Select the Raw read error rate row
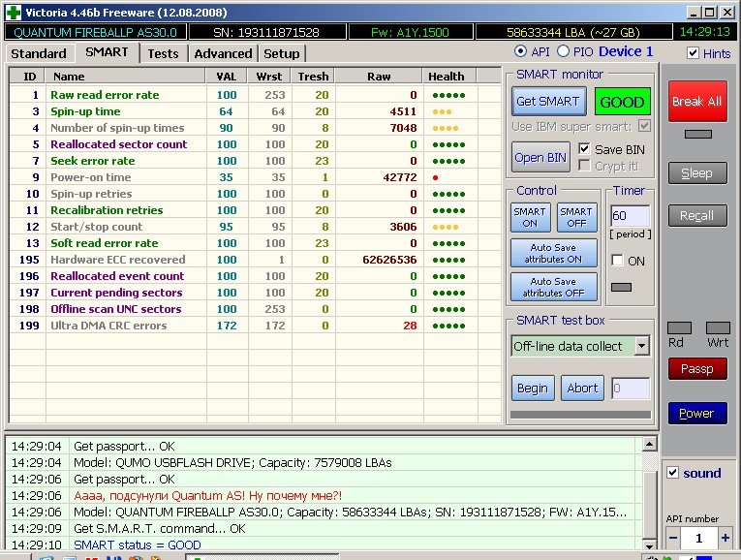This screenshot has height=560, width=741. coord(255,95)
